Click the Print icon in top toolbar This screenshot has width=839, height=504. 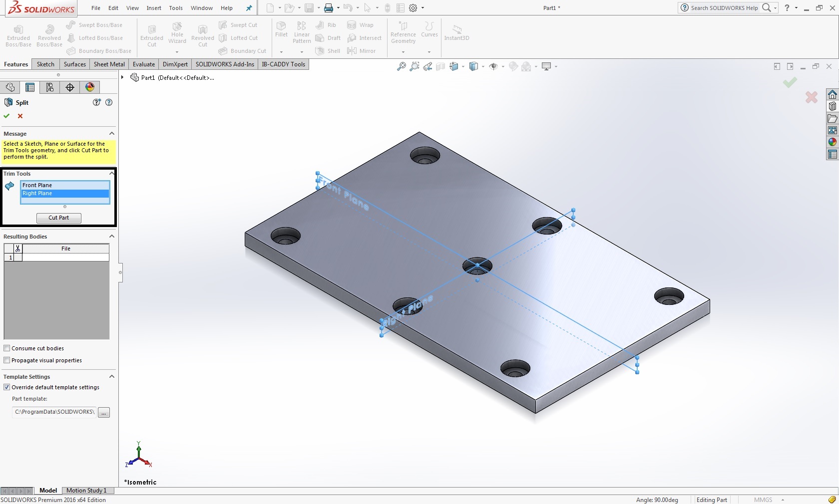[328, 8]
